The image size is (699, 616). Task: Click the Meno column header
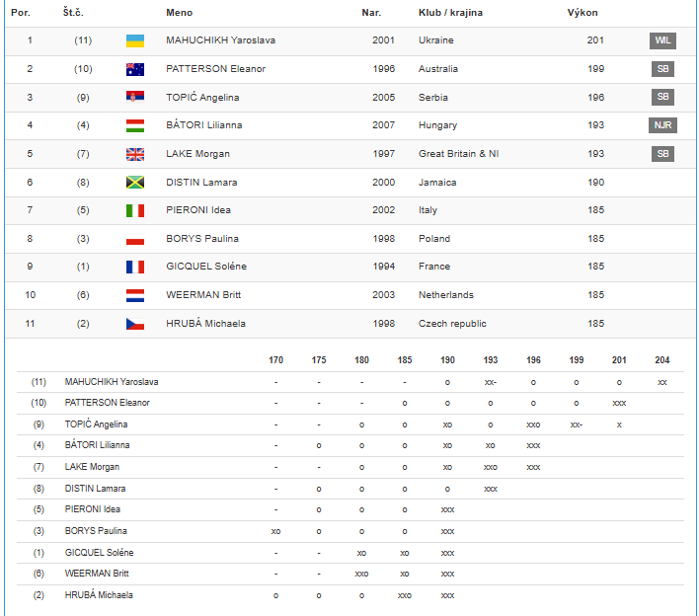coord(180,13)
